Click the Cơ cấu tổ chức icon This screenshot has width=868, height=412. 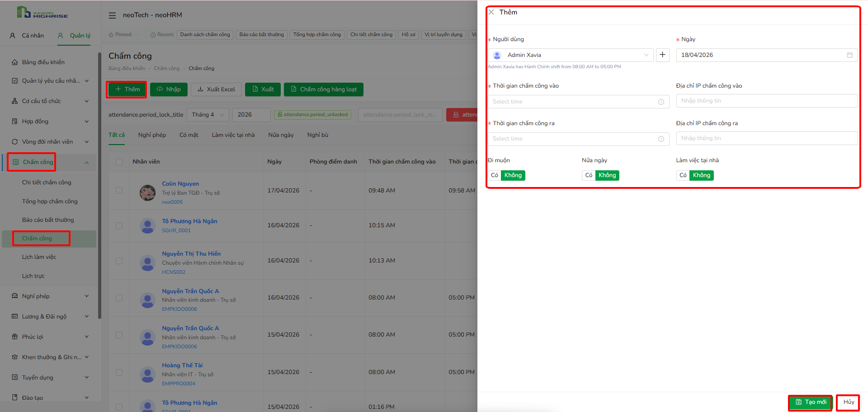pyautogui.click(x=15, y=101)
